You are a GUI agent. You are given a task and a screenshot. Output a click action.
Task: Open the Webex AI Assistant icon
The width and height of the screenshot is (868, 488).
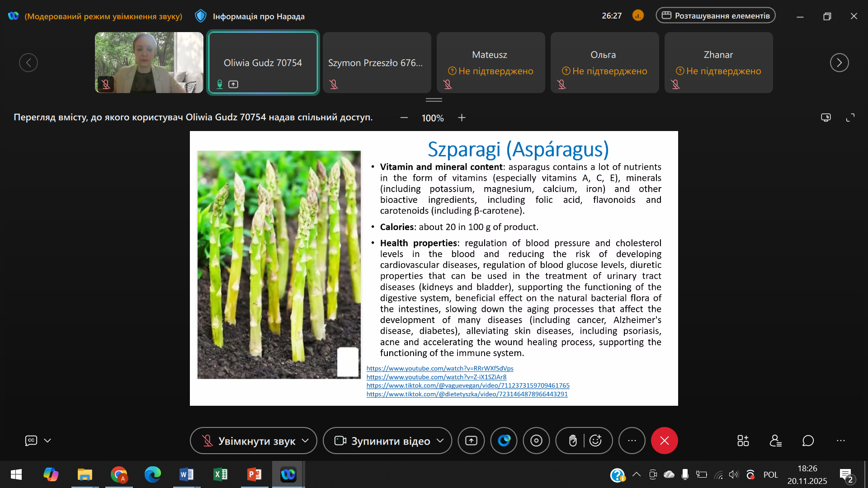tap(504, 441)
